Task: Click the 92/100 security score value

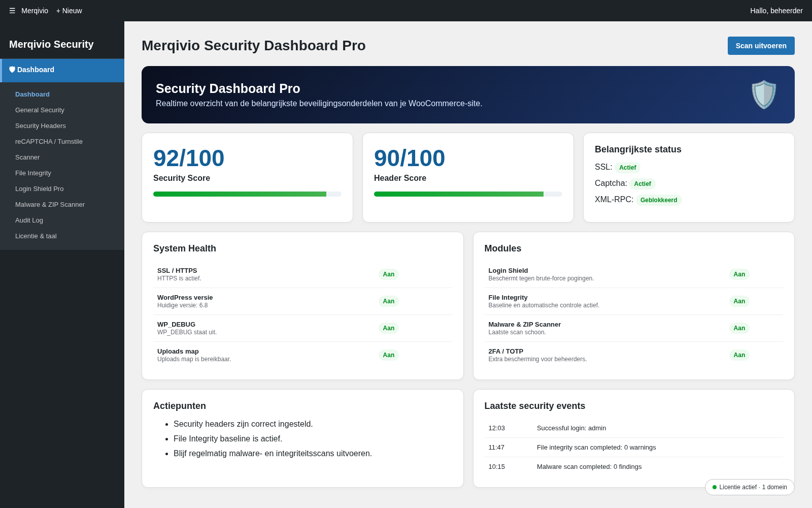Action: coord(189,158)
